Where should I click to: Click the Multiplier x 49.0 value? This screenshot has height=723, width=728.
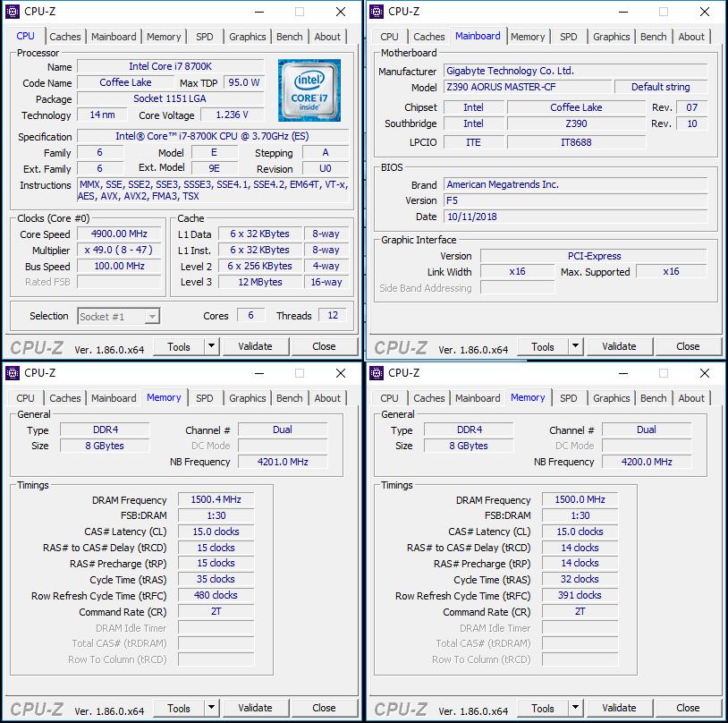click(119, 250)
